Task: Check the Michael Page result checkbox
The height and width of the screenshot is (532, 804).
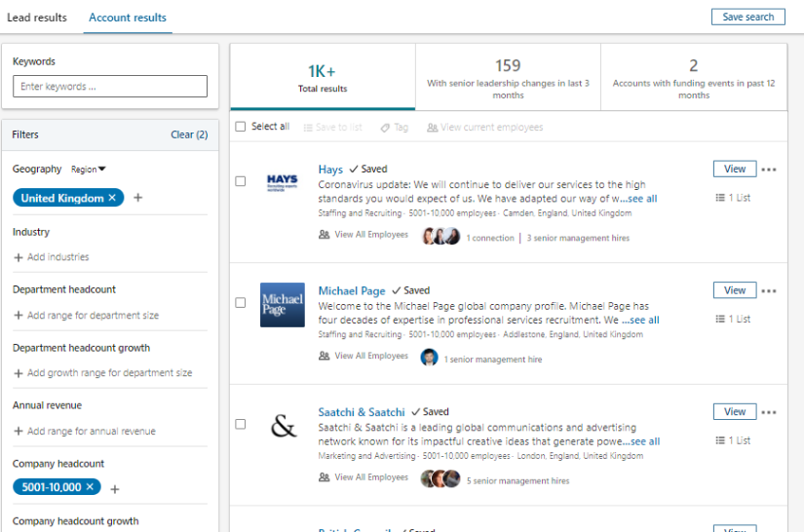Action: pyautogui.click(x=241, y=303)
